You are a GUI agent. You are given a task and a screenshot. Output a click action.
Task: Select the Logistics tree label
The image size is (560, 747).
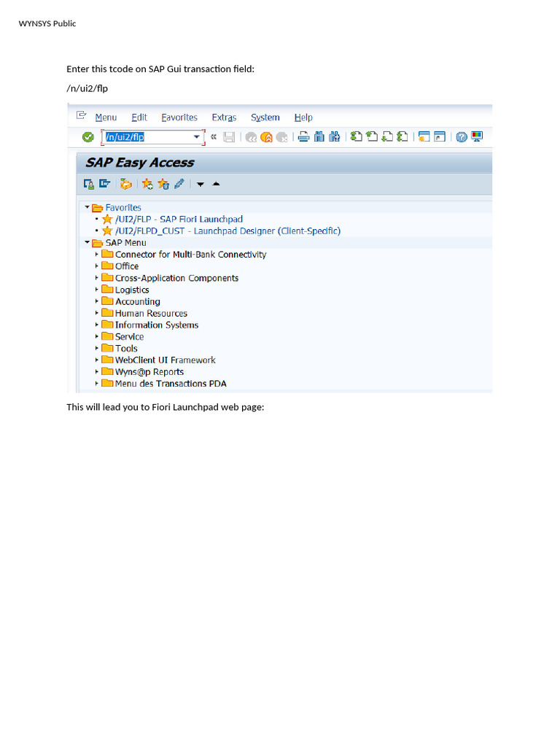click(x=132, y=290)
